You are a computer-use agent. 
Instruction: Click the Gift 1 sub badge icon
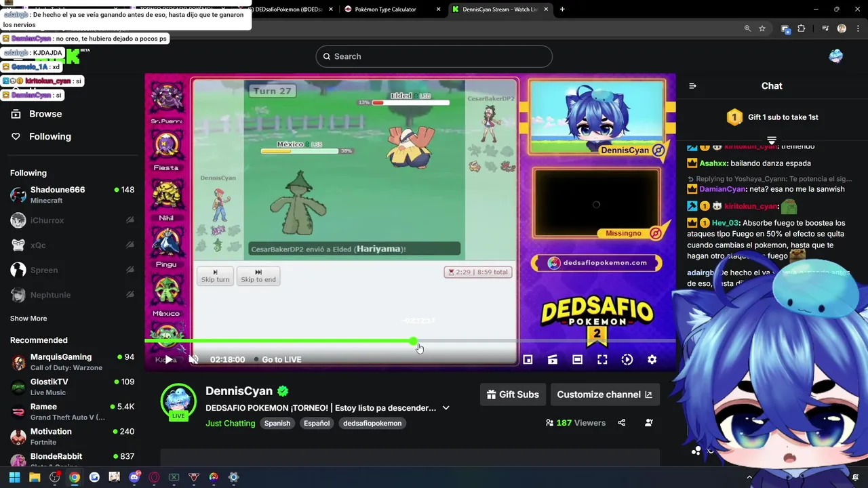click(x=734, y=117)
